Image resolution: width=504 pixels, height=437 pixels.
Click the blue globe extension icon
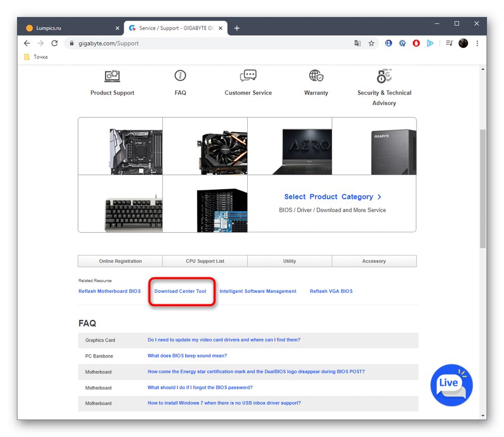(x=388, y=43)
